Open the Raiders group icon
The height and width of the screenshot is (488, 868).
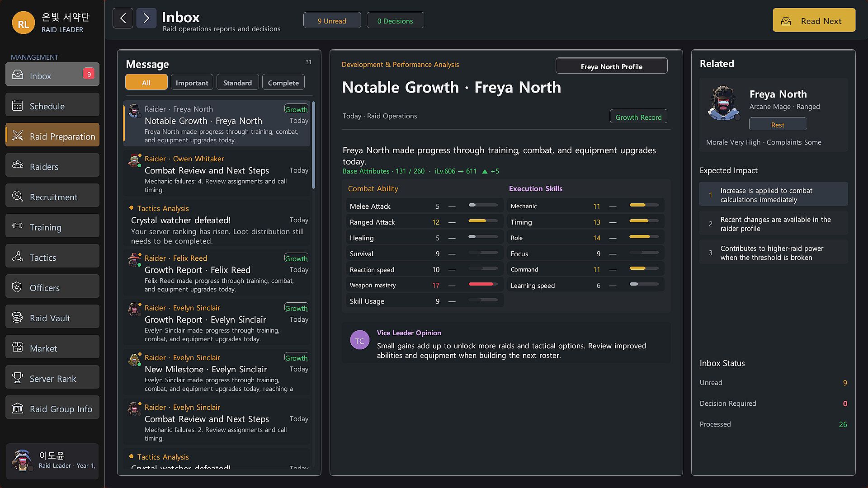18,166
